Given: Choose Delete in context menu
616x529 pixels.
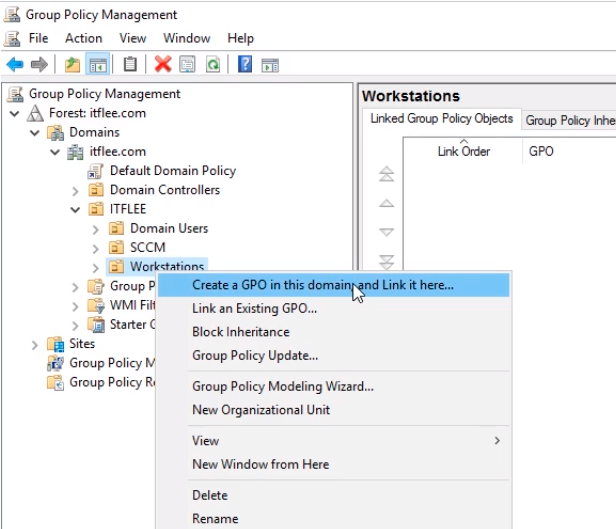Looking at the screenshot, I should (334, 495).
